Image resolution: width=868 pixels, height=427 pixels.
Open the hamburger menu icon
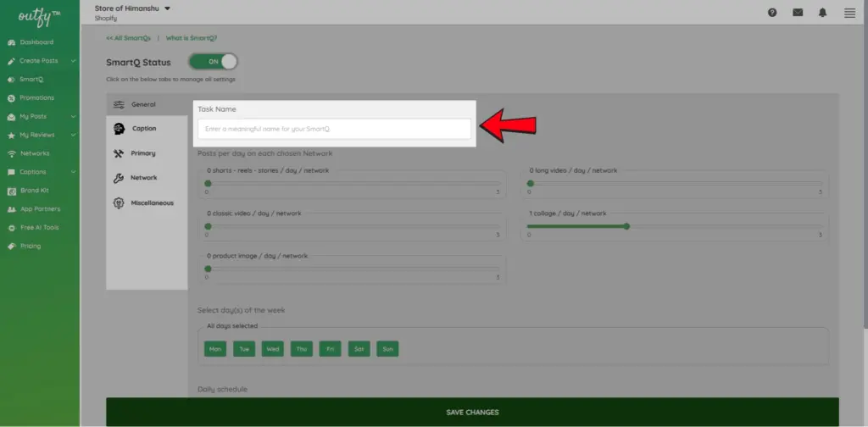pyautogui.click(x=849, y=13)
